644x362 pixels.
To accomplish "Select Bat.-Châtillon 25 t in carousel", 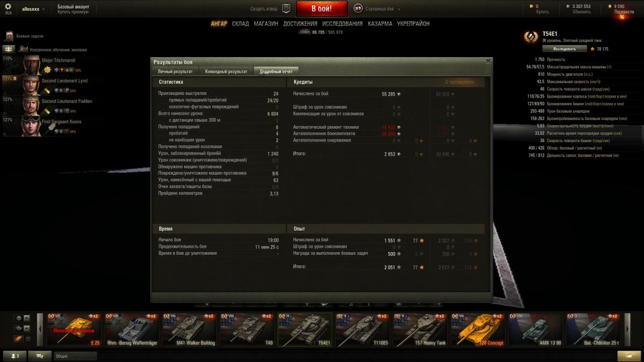I will (593, 330).
